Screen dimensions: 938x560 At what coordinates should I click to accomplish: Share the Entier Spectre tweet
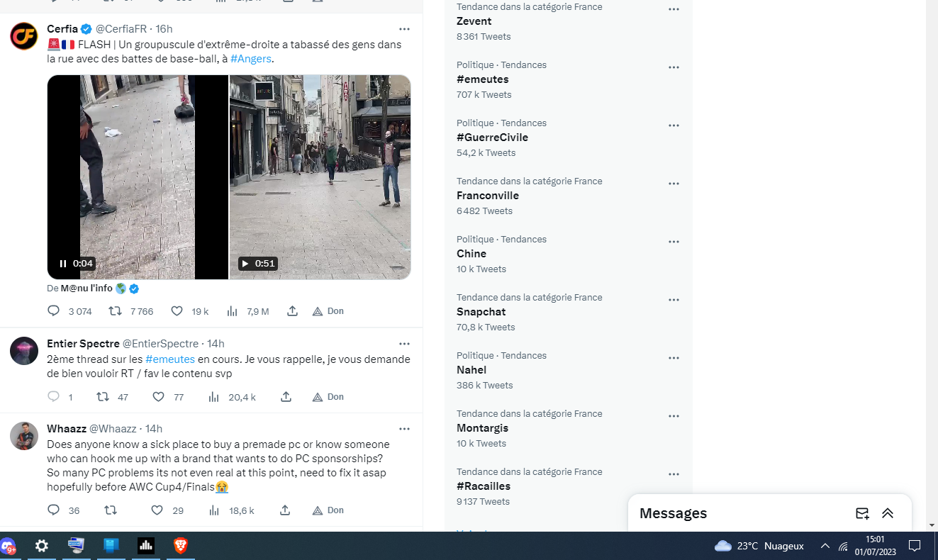pos(286,397)
